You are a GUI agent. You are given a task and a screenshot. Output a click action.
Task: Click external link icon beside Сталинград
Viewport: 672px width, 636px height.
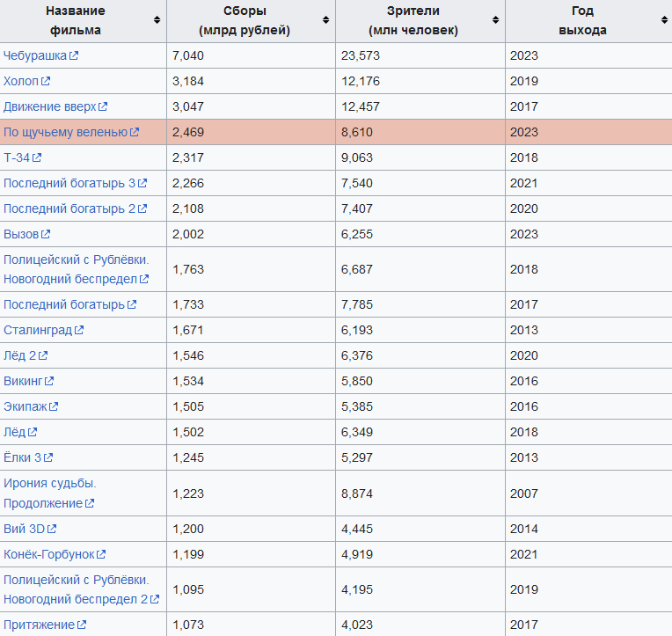click(79, 330)
